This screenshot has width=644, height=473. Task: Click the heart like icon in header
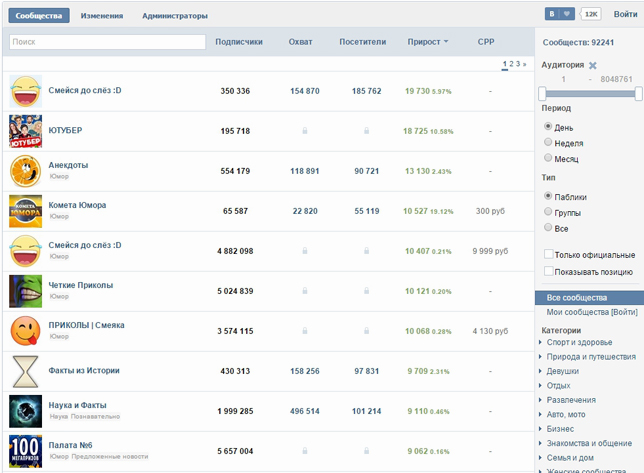click(567, 14)
